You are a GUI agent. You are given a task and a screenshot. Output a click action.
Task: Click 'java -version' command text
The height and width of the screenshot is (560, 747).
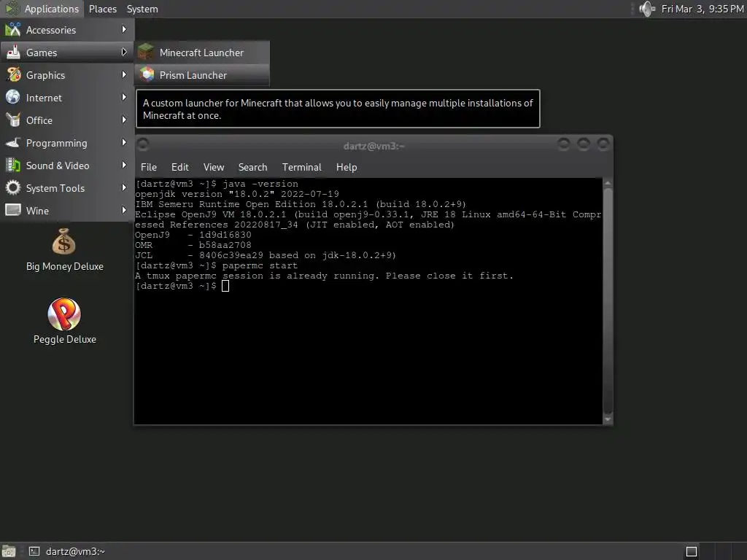(260, 184)
